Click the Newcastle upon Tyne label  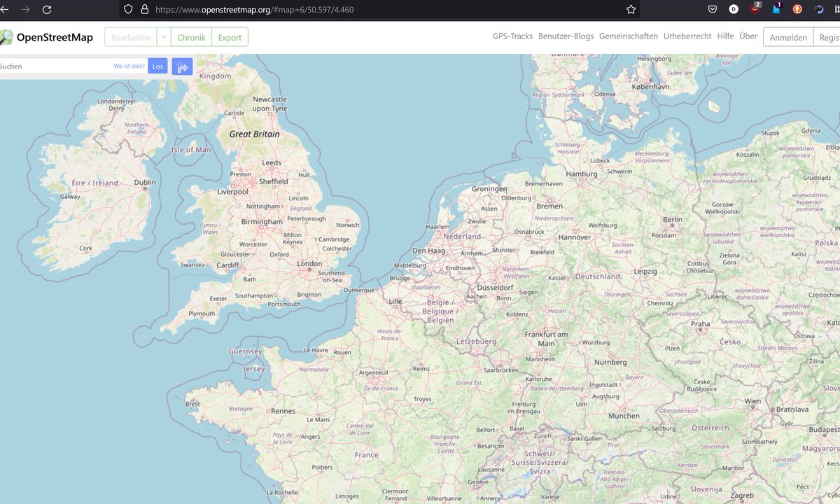[x=269, y=104]
